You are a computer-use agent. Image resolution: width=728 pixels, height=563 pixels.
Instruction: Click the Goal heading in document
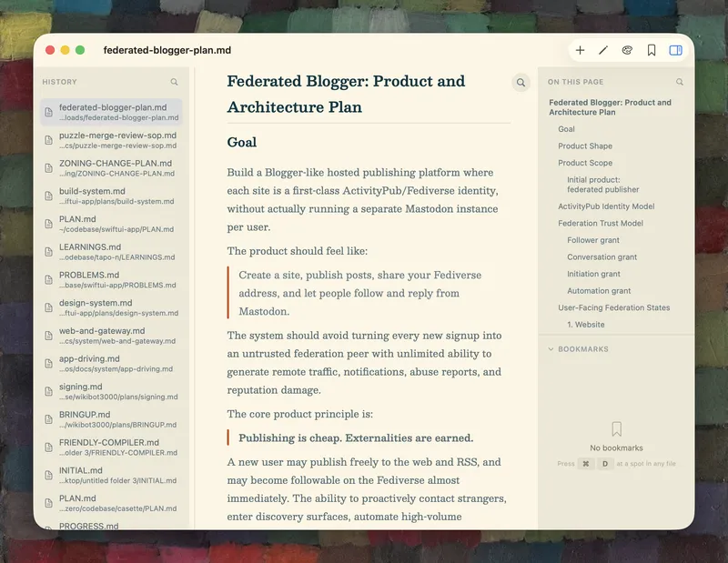241,142
